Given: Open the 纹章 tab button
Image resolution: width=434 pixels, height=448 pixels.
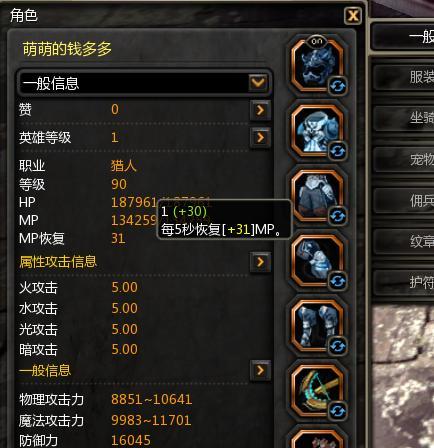Looking at the screenshot, I should 403,241.
